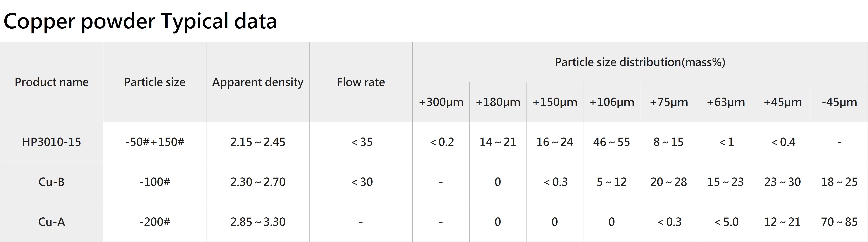Click the +106μm sub-column header
This screenshot has height=242, width=868.
coord(612,102)
